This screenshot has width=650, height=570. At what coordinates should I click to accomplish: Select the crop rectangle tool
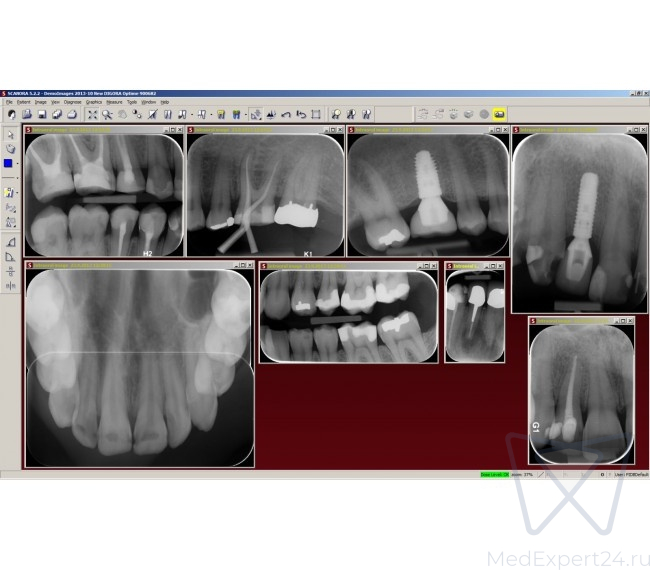coord(316,114)
